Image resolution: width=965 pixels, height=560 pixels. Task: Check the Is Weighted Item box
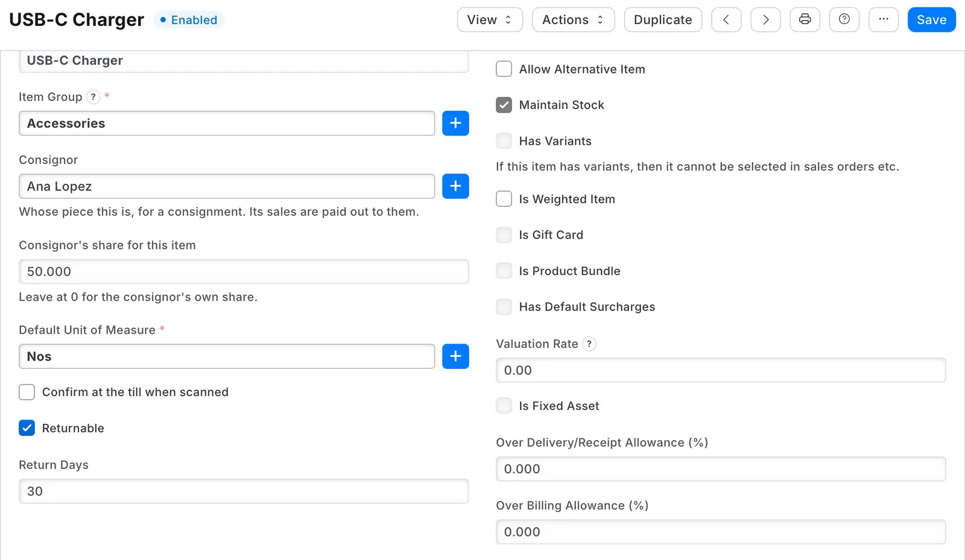pyautogui.click(x=504, y=199)
